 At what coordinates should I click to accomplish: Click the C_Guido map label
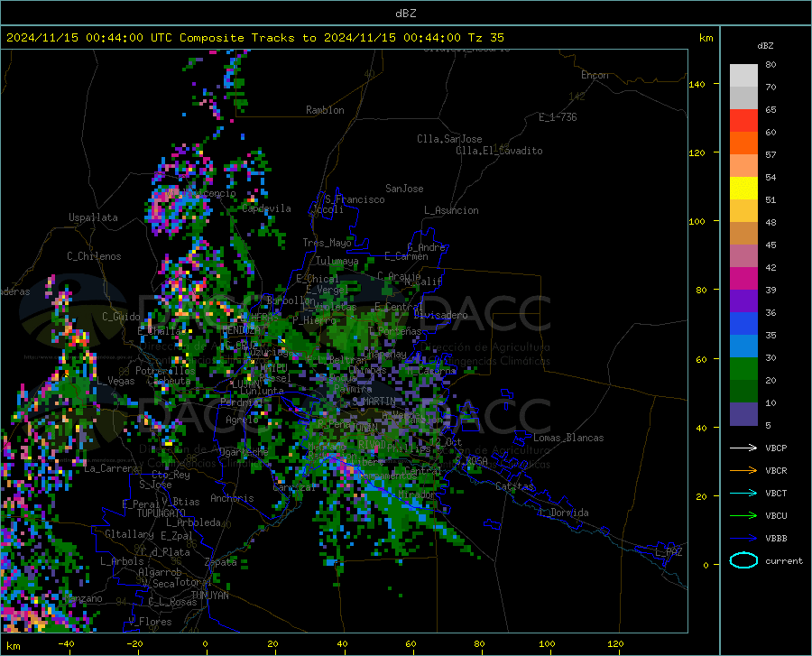pos(121,317)
